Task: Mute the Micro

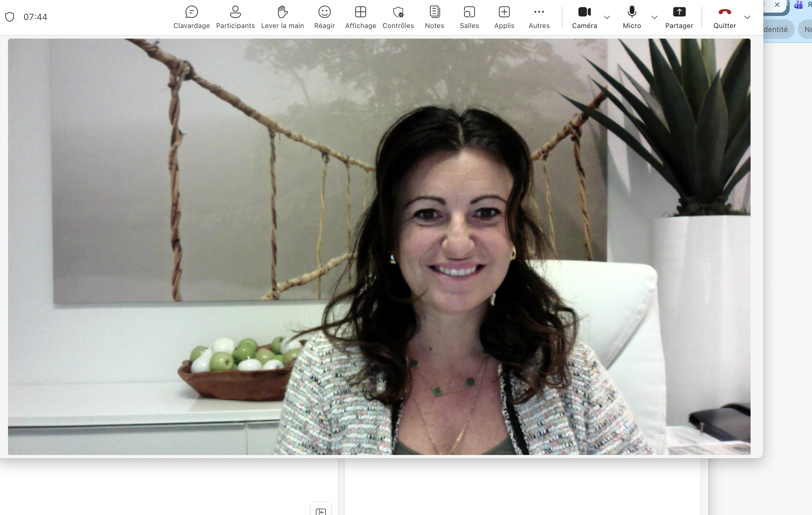Action: (x=632, y=17)
